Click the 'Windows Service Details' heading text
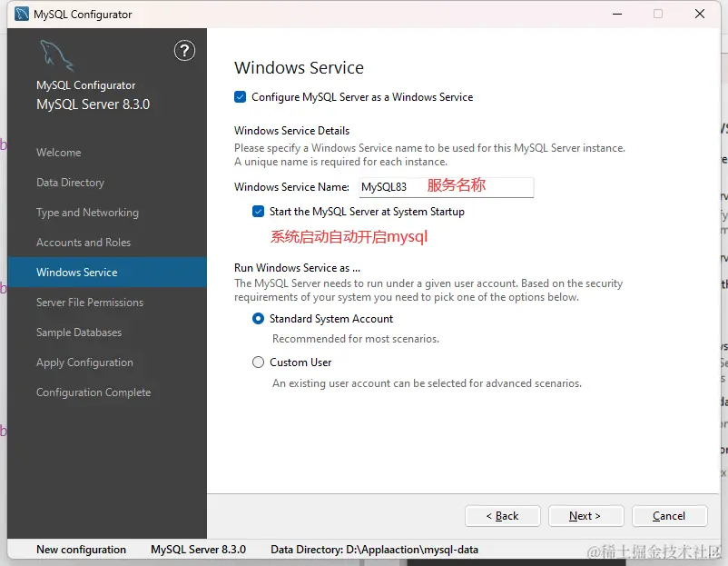728x566 pixels. [x=291, y=131]
